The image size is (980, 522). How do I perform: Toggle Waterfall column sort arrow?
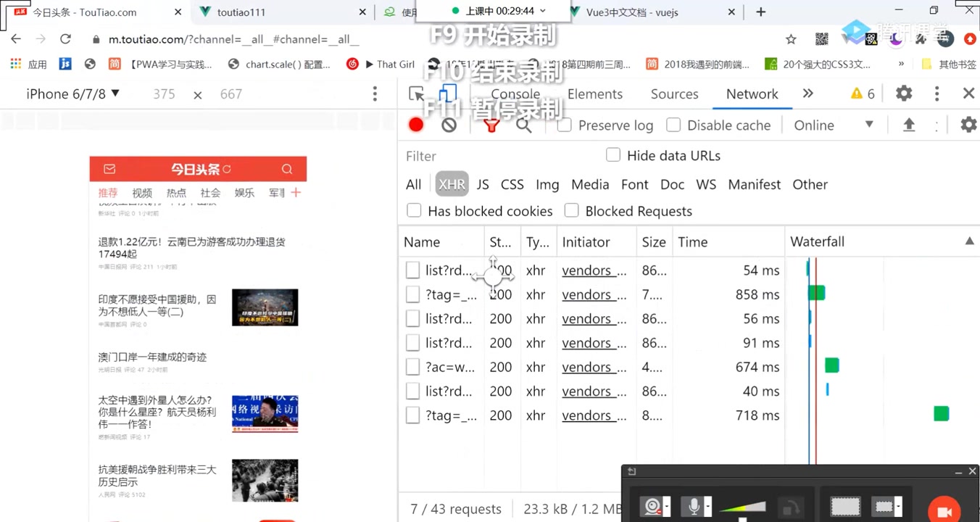click(x=969, y=241)
